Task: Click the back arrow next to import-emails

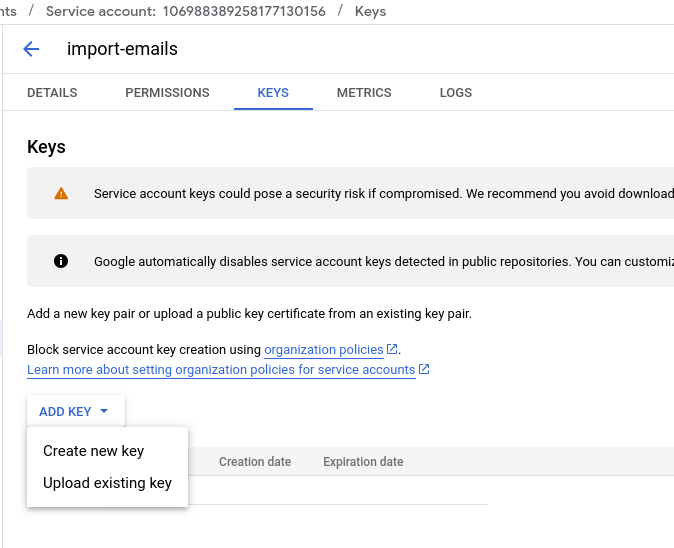Action: pyautogui.click(x=31, y=49)
